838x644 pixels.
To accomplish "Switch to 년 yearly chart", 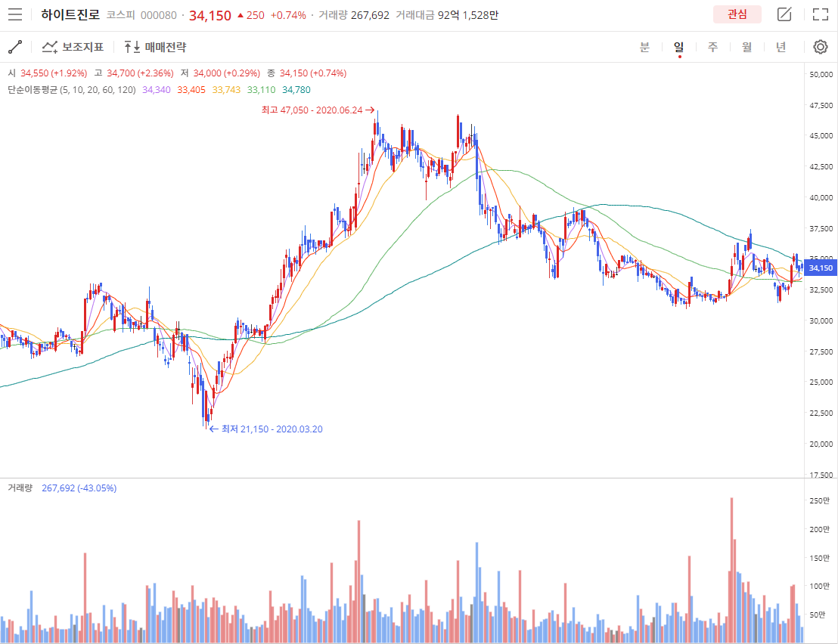I will [781, 47].
